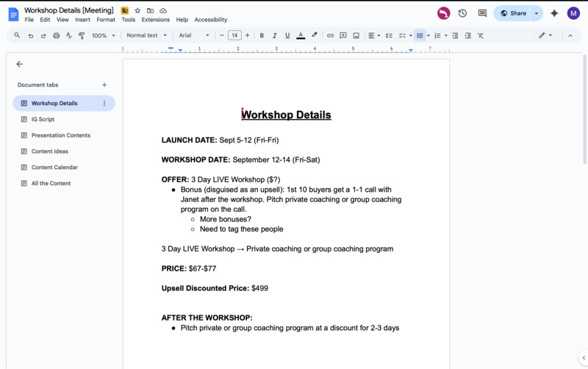
Task: Insert a link with the toolbar icon
Action: (330, 35)
